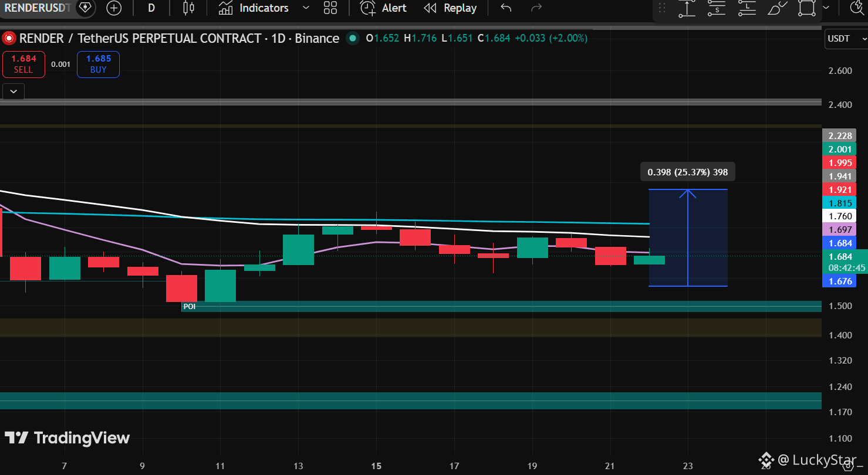Undo the last chart action

pos(506,8)
